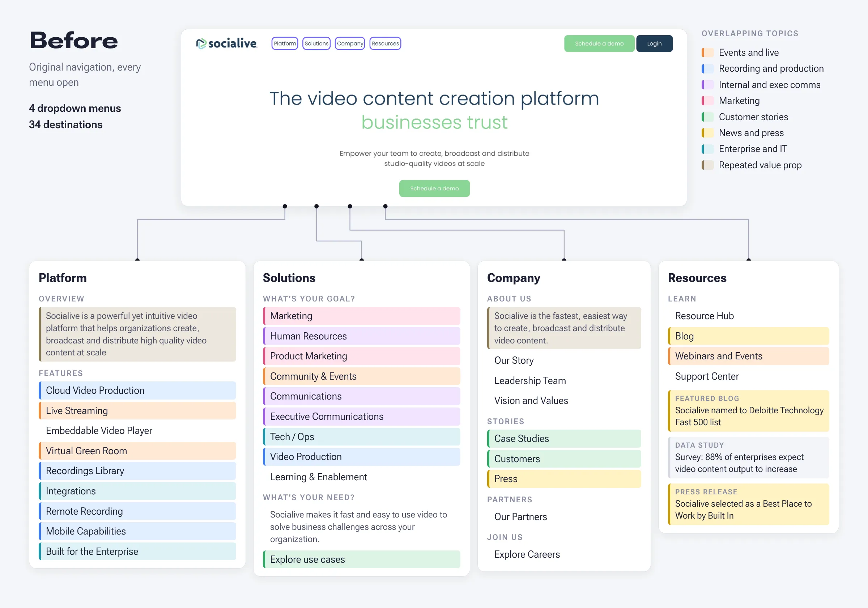The height and width of the screenshot is (608, 868).
Task: Open Recordings Library link
Action: pyautogui.click(x=137, y=471)
